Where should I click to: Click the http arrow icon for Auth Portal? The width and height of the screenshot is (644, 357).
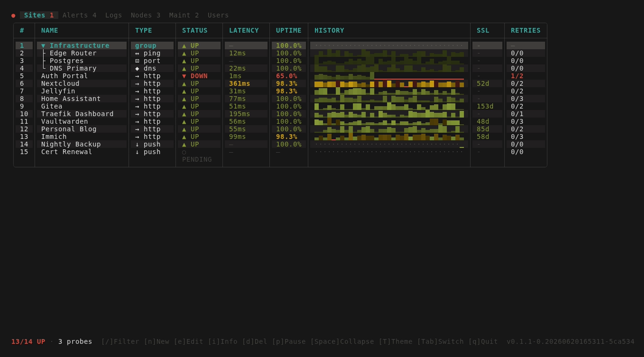137,76
